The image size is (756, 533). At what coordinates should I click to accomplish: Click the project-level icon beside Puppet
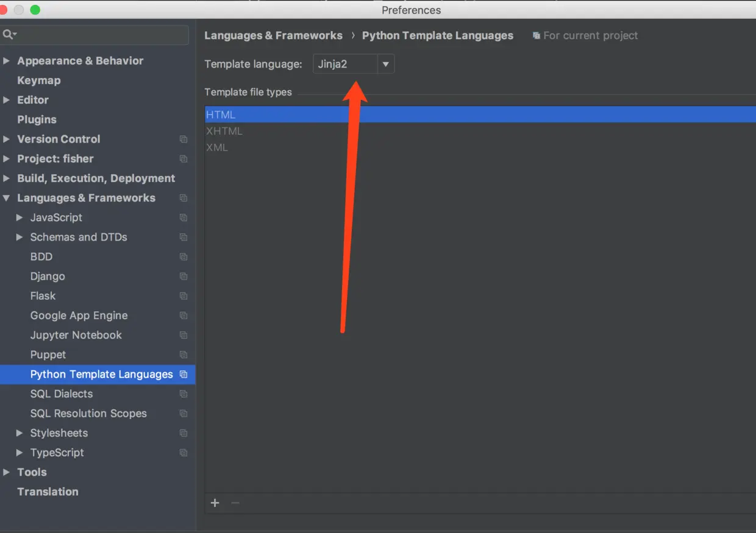tap(183, 355)
